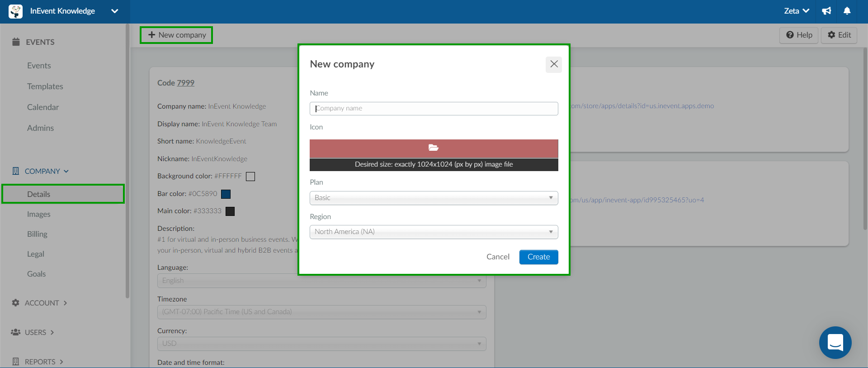Expand the REPORTS sidebar section

(44, 362)
